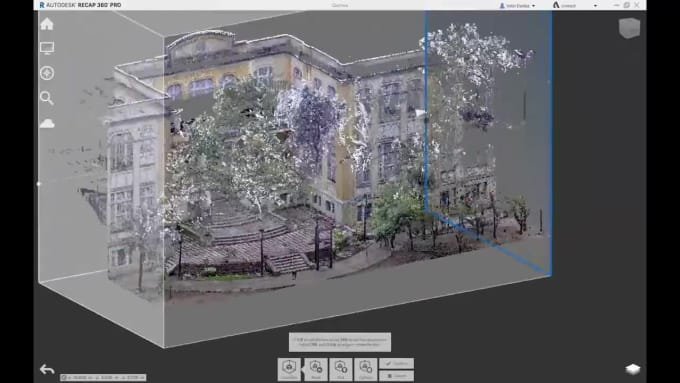Select the first limit box tool button

(x=289, y=369)
